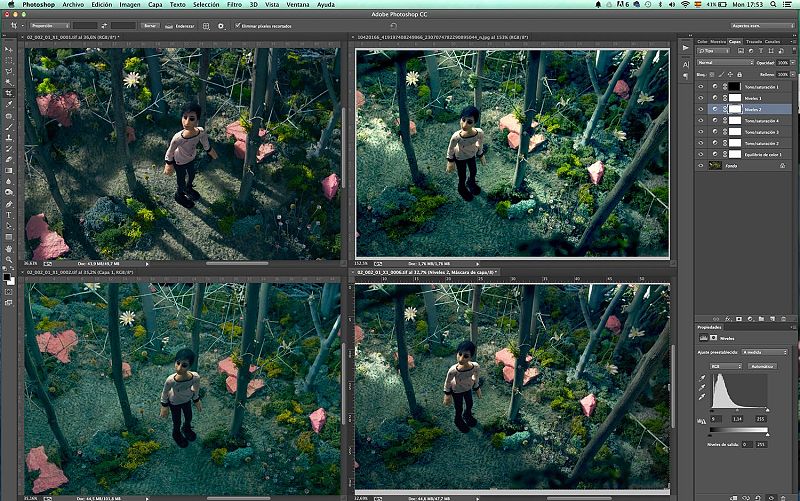Toggle the Eliminar píxeles recortados checkbox
This screenshot has width=800, height=501.
click(x=238, y=26)
